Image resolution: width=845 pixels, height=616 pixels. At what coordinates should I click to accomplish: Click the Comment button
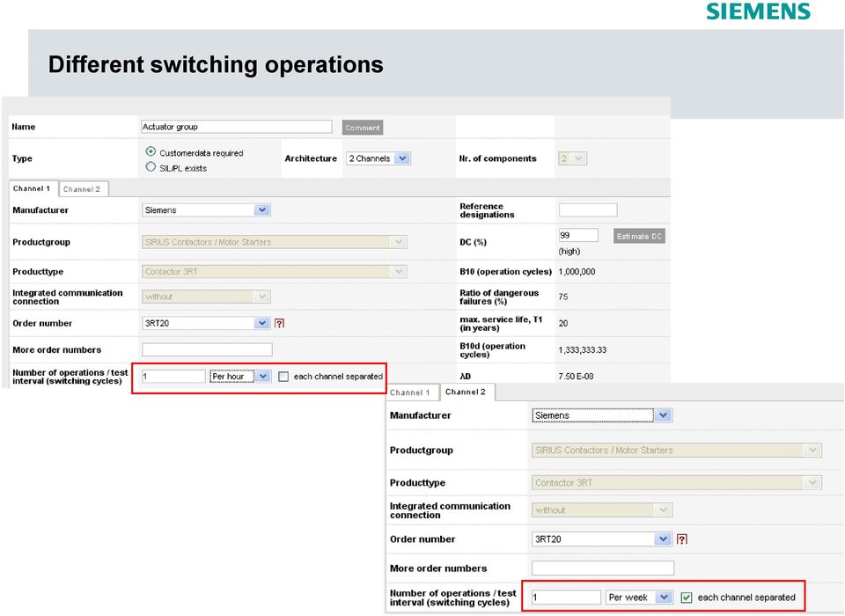363,128
